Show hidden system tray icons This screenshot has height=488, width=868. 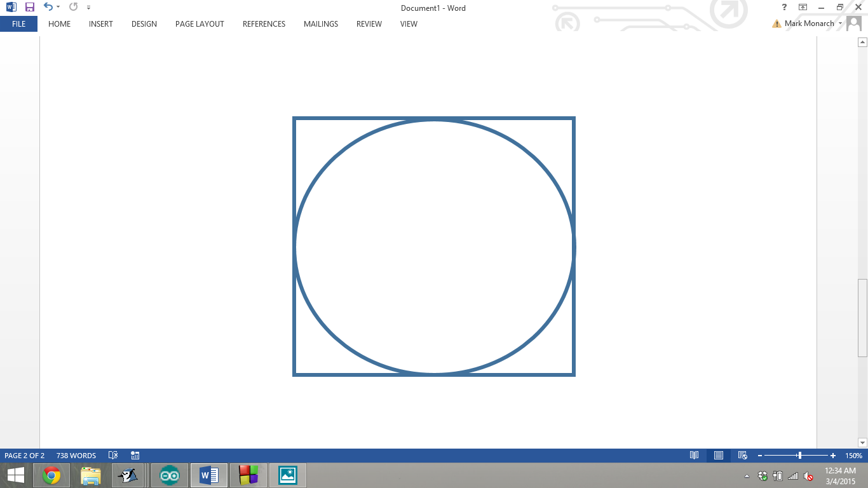(748, 475)
